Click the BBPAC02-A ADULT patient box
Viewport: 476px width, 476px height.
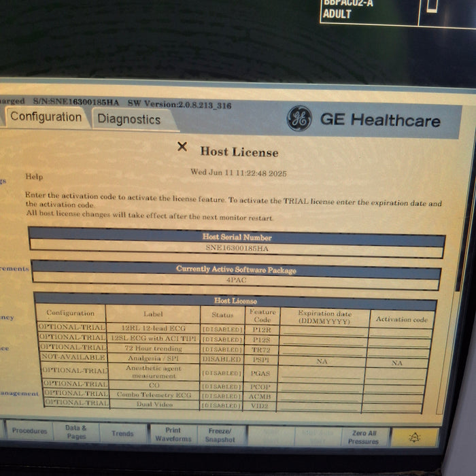369,12
